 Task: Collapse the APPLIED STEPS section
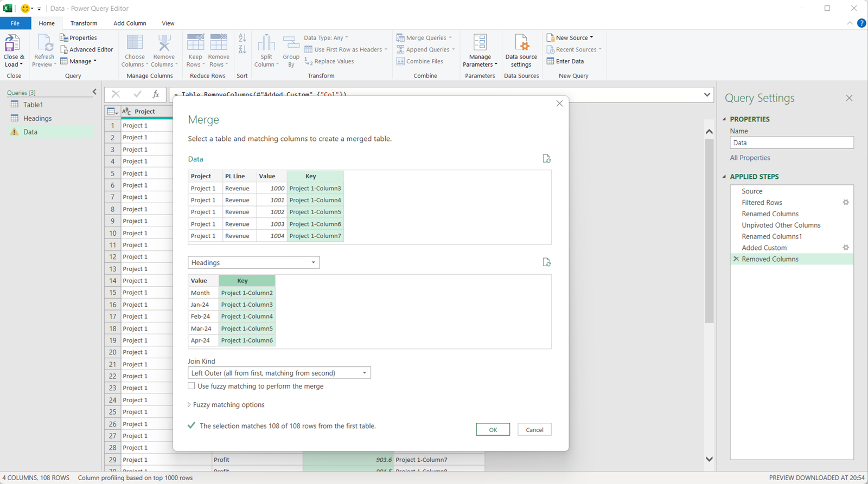724,177
